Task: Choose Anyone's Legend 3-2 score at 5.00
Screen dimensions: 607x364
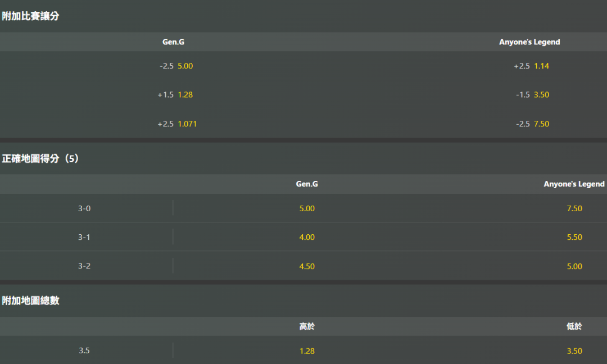Action: pyautogui.click(x=574, y=266)
